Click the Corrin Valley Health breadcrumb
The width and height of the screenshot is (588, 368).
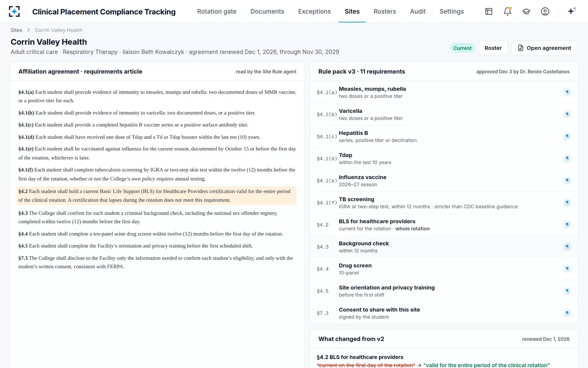(58, 30)
